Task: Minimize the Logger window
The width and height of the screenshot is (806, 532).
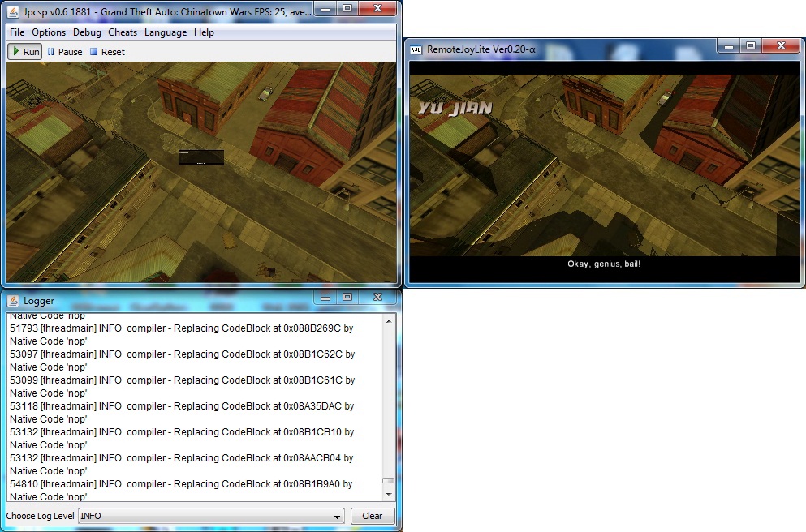Action: pos(325,298)
